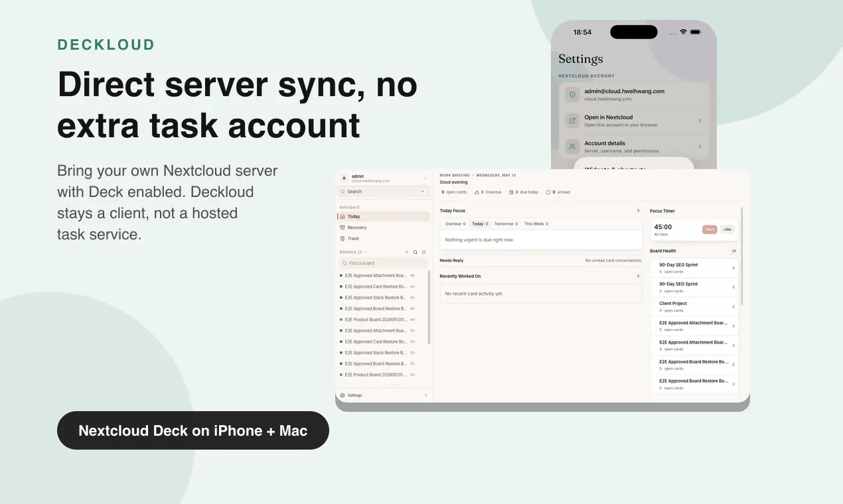
Task: Click the boards list scrollbar in sidebar
Action: [429, 308]
